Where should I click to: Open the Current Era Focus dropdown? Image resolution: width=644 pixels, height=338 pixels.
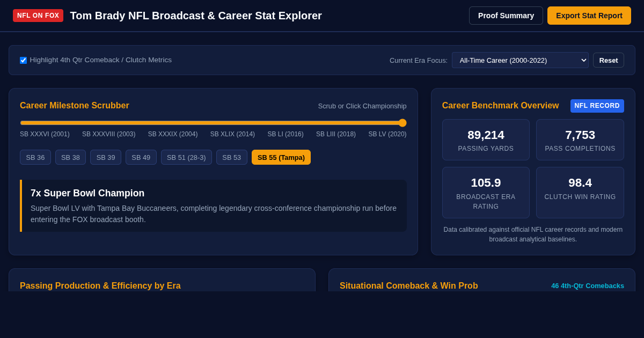tap(520, 60)
